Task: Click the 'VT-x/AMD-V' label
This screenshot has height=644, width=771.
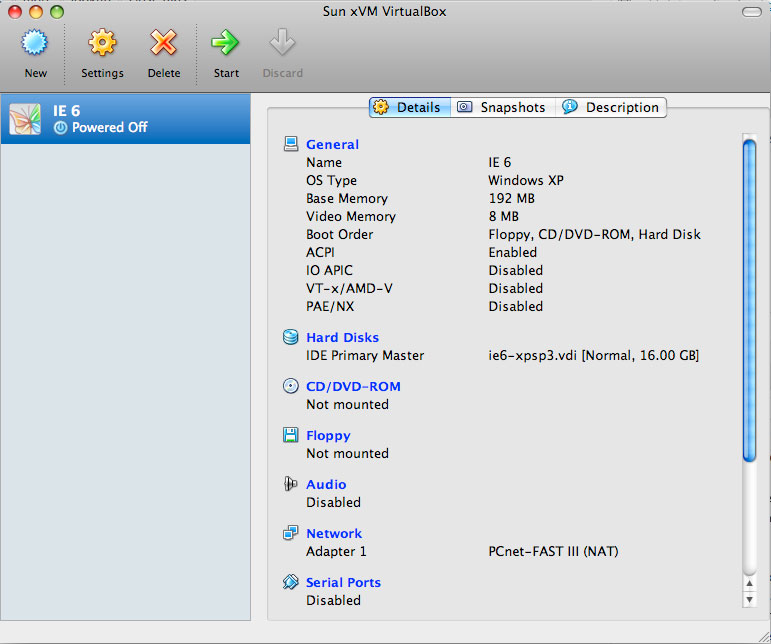Action: point(349,289)
